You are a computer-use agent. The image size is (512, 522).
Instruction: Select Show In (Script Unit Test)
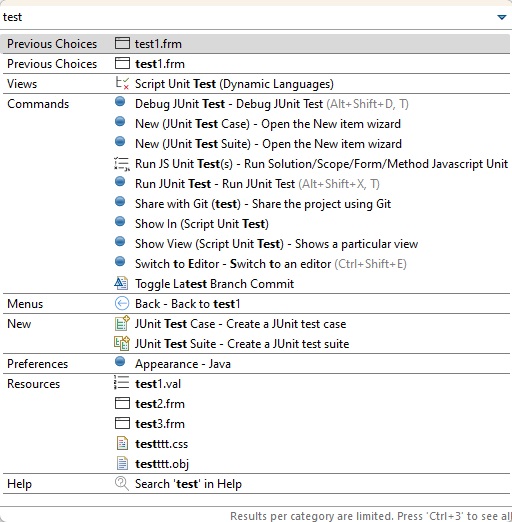pyautogui.click(x=202, y=224)
